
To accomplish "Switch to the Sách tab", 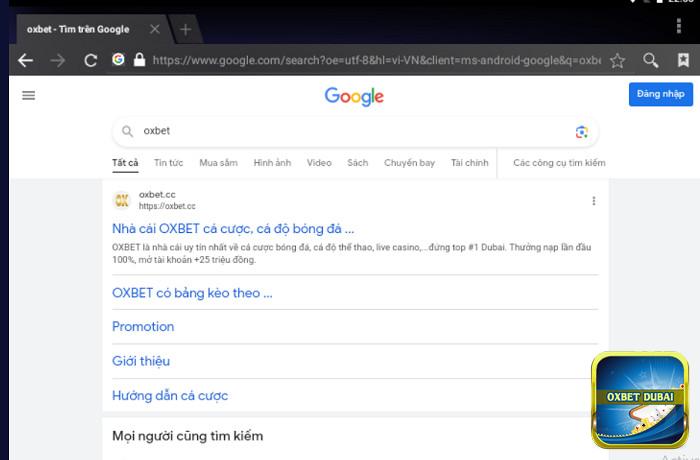I will pyautogui.click(x=358, y=163).
